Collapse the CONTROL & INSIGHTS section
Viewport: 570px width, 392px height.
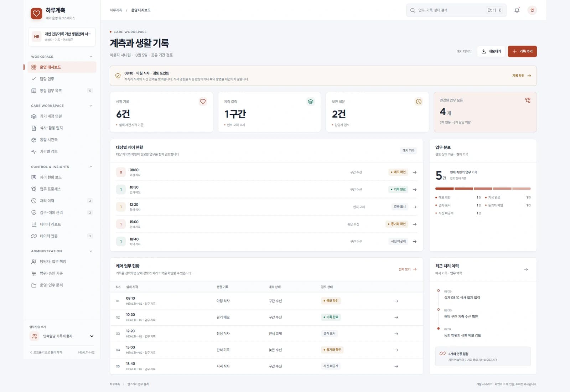[91, 167]
